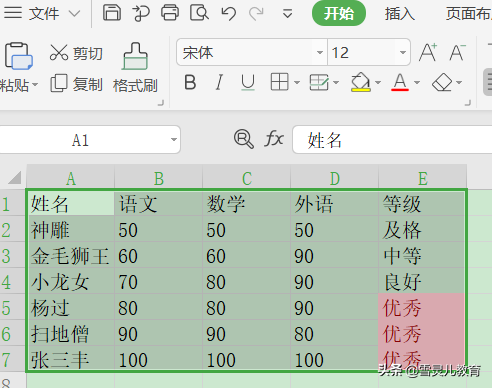Select 优秀 cell in 杨过 row
This screenshot has width=492, height=388.
(x=422, y=308)
